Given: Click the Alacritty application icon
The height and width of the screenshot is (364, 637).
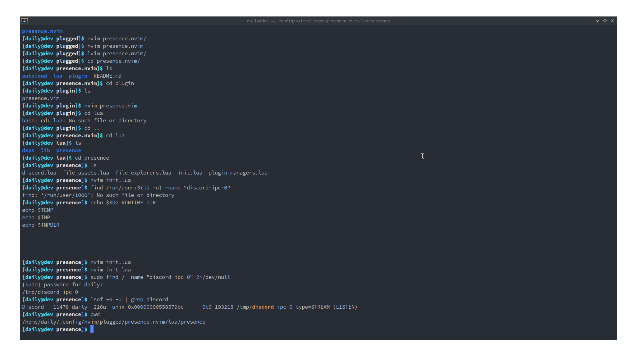Looking at the screenshot, I should [25, 20].
